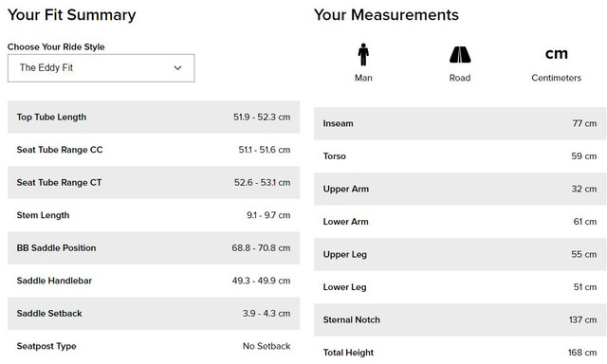Viewport: 607px width, 364px height.
Task: Click the 52.6 - 53.1 cm value
Action: click(262, 183)
